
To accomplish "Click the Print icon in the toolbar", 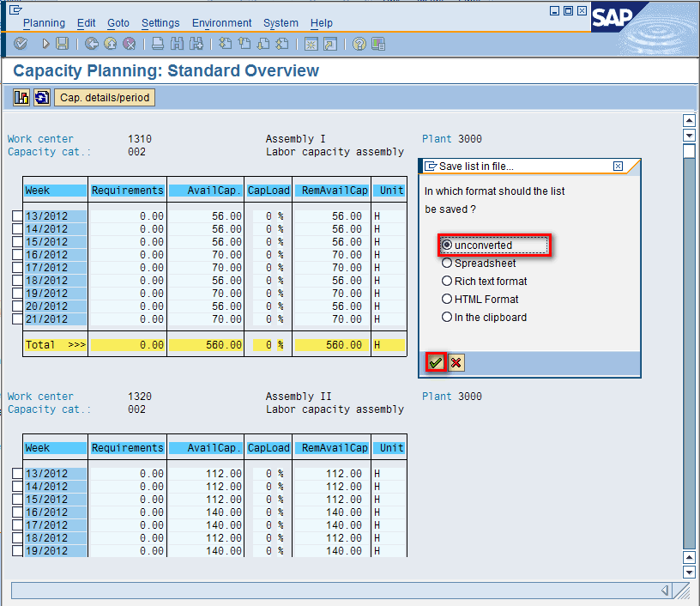I will tap(158, 44).
